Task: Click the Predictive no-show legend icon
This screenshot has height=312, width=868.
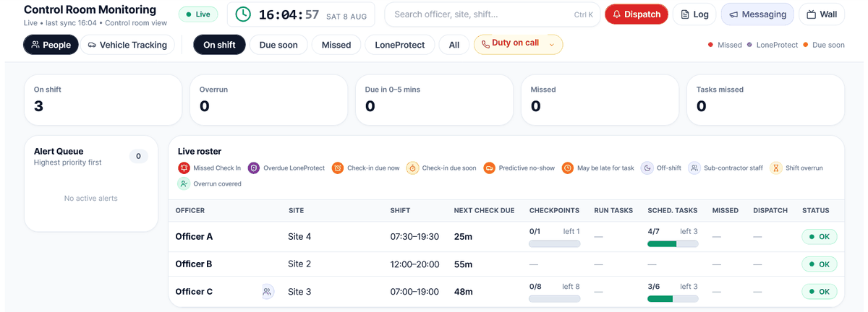Action: coord(489,168)
